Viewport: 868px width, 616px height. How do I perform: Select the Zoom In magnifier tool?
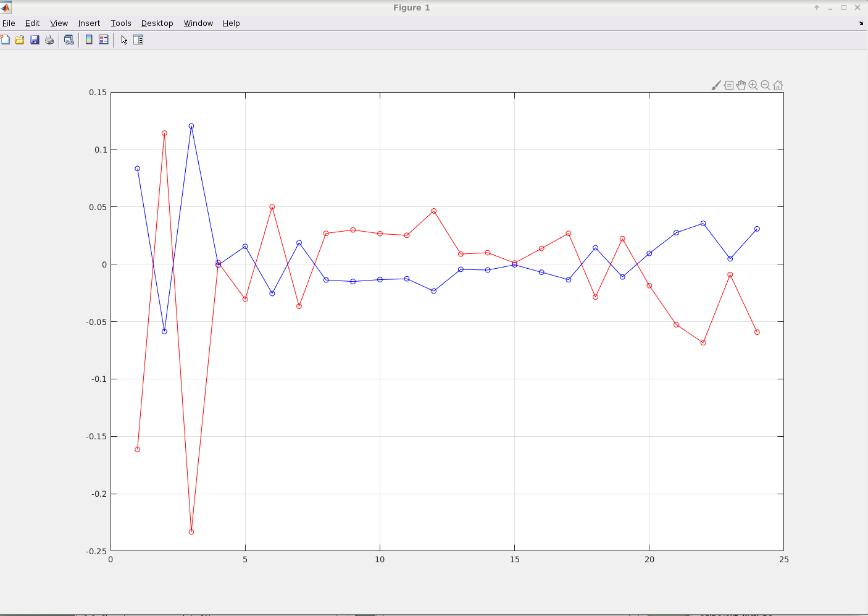(753, 85)
